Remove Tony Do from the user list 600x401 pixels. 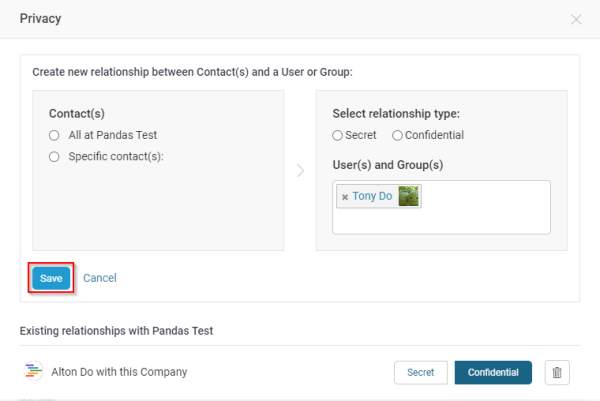345,197
